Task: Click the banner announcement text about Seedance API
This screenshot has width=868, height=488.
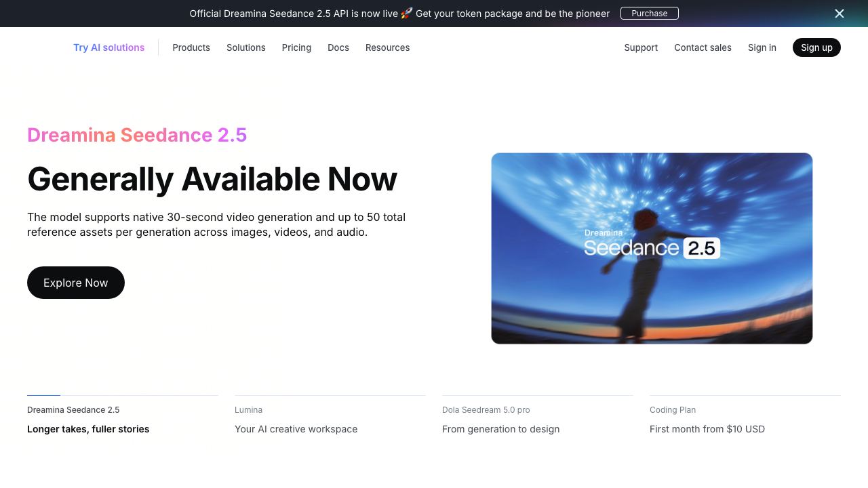Action: 399,14
